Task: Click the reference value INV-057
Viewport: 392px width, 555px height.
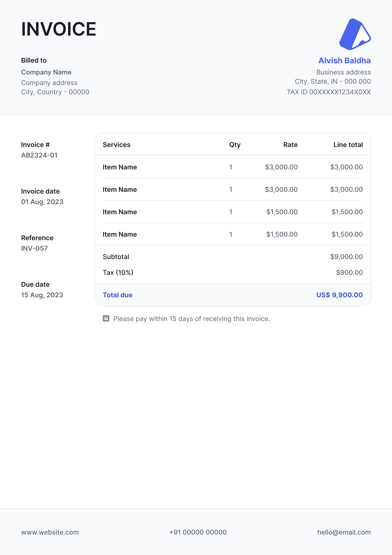Action: 35,248
